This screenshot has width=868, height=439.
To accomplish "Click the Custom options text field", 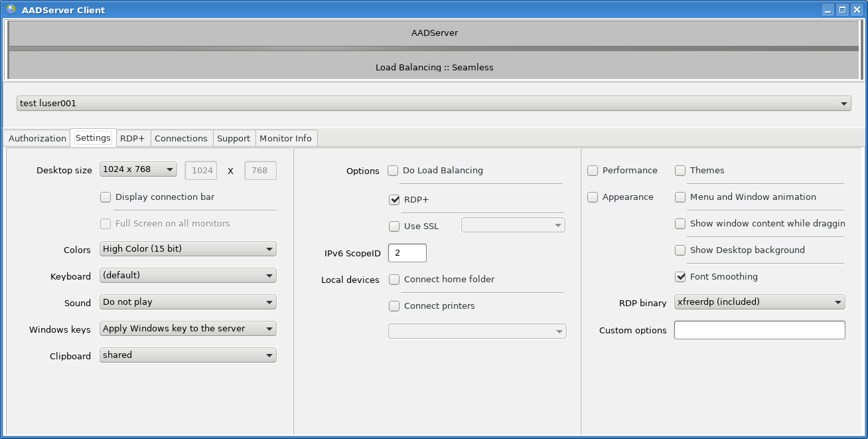I will coord(759,330).
